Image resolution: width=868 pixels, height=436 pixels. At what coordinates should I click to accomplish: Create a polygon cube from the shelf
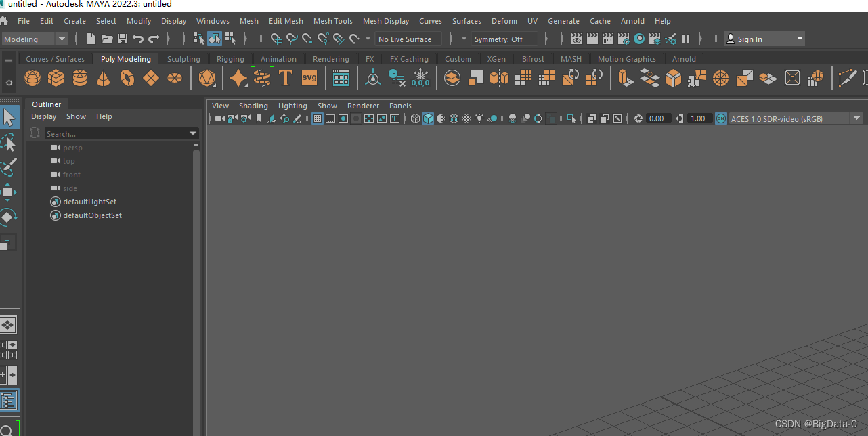[56, 79]
